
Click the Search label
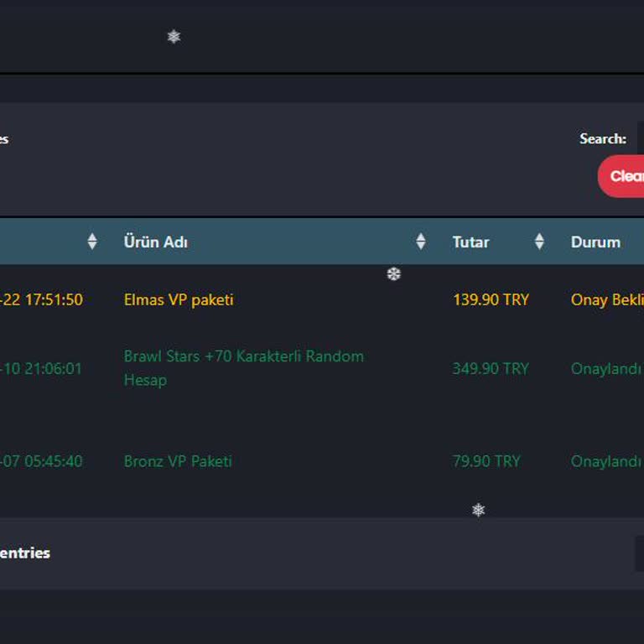pos(603,138)
